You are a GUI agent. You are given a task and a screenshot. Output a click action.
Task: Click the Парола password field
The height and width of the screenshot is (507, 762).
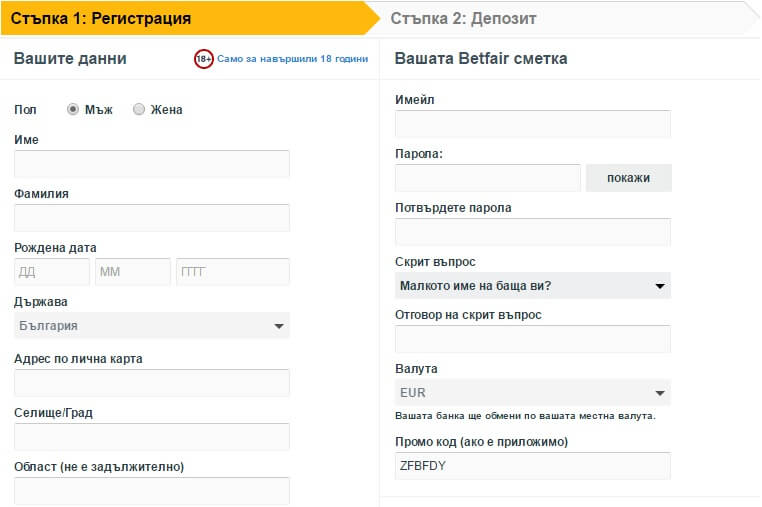click(x=488, y=178)
